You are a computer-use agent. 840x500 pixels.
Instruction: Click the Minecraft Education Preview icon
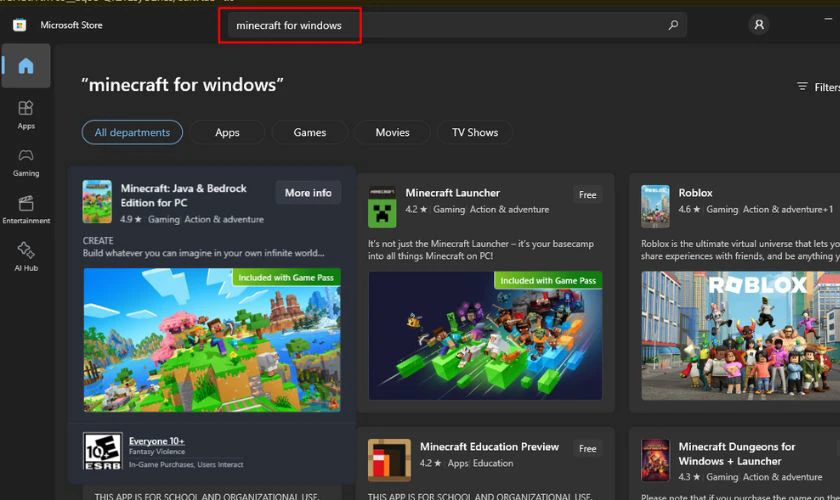389,460
